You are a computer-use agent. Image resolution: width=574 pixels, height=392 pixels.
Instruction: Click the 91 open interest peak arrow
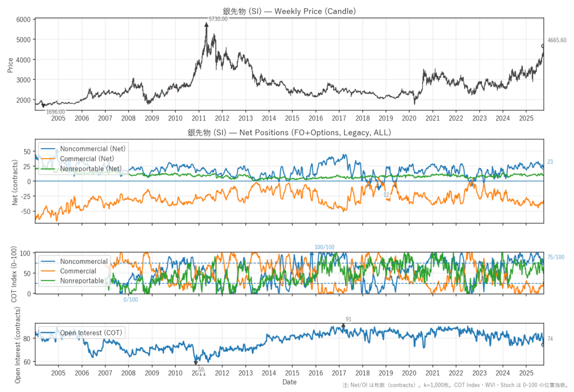click(x=343, y=325)
